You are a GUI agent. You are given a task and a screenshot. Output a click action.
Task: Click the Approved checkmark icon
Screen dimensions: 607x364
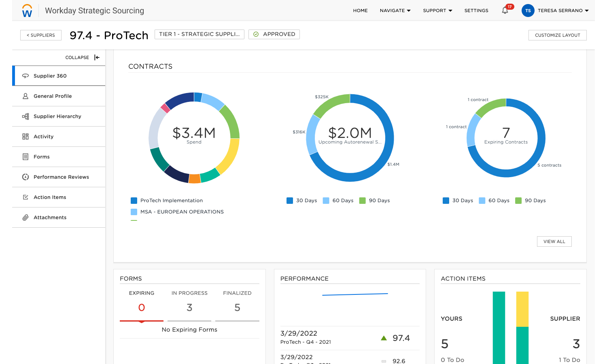click(x=256, y=34)
